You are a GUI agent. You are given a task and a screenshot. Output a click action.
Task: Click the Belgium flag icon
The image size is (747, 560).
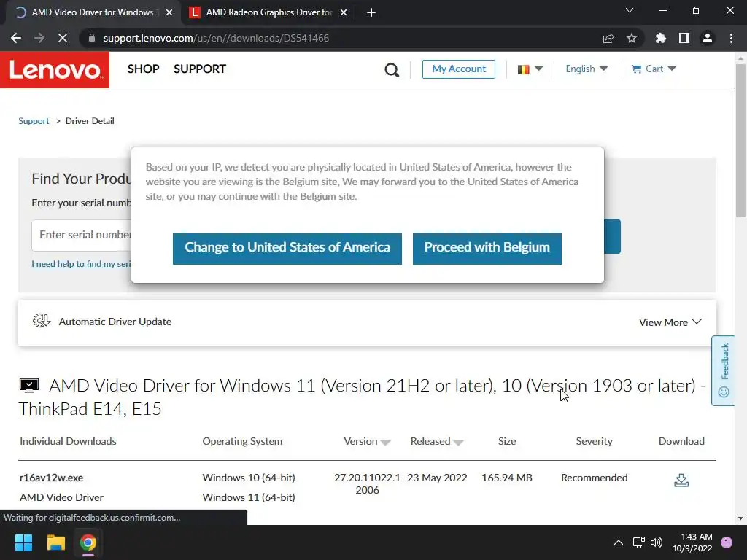pos(524,69)
